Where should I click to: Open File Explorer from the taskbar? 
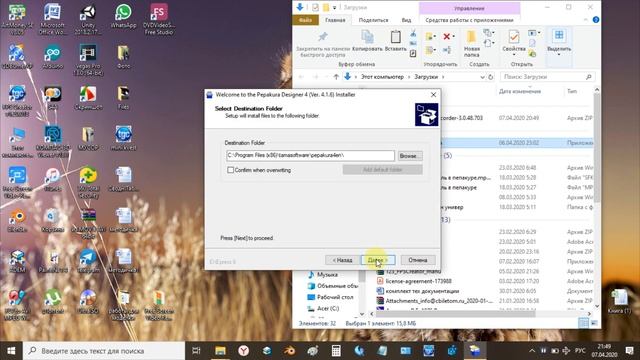(220, 351)
